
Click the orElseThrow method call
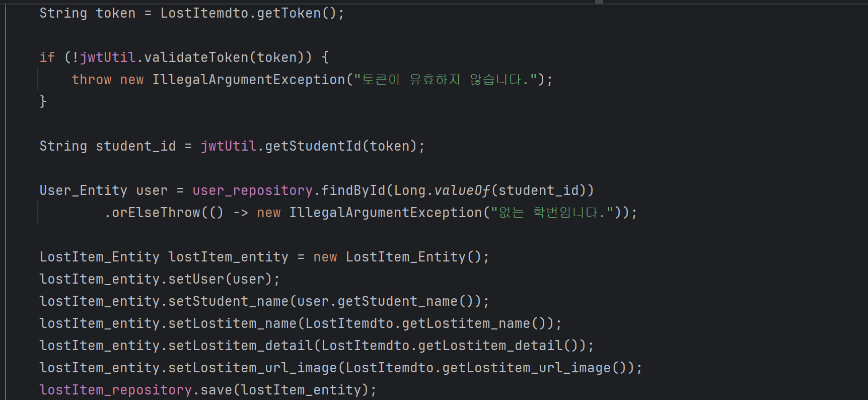click(x=156, y=213)
